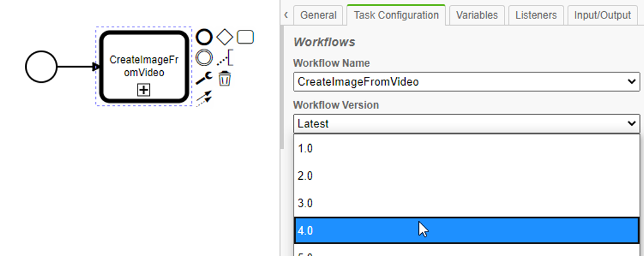Pick version 1.0 in the dropdown list

466,148
